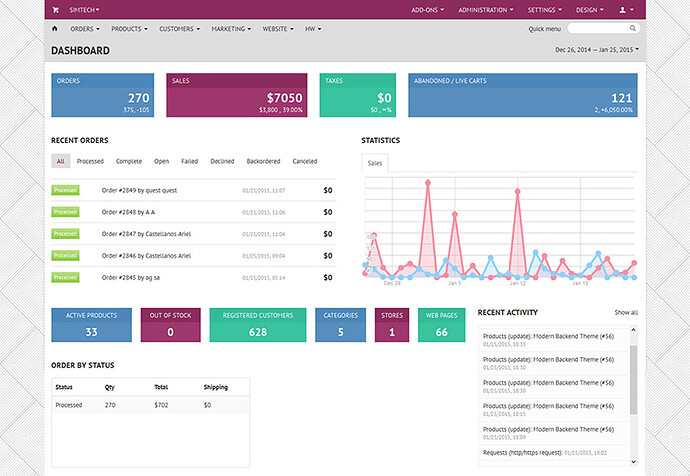Focus the search input field
Viewport: 690px width, 476px height.
point(603,28)
